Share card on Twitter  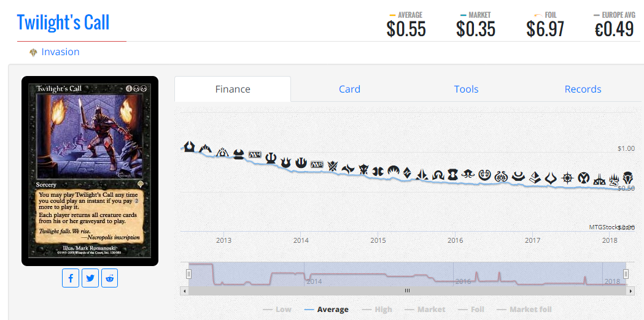90,278
